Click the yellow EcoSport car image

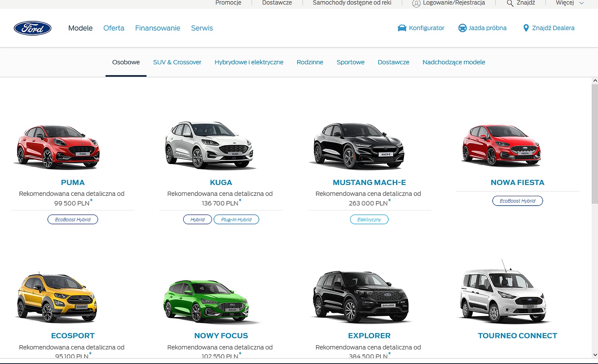(57, 298)
